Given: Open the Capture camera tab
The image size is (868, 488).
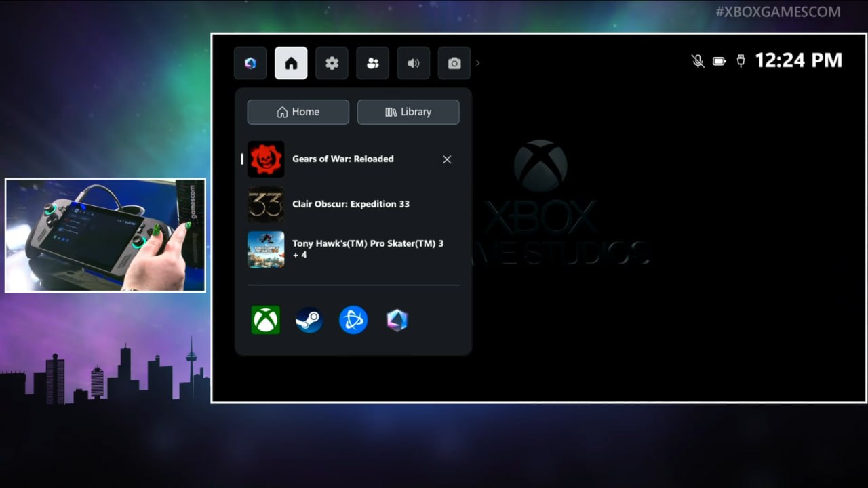Looking at the screenshot, I should click(x=454, y=63).
